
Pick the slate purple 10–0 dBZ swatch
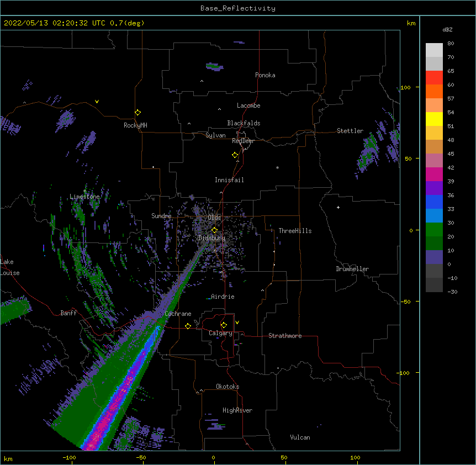pyautogui.click(x=434, y=257)
